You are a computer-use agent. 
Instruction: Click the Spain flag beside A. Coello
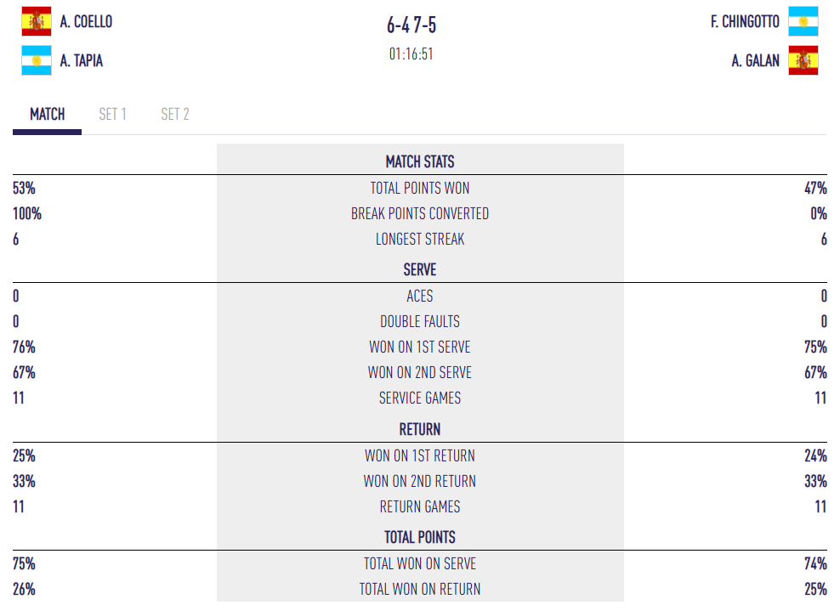point(37,21)
